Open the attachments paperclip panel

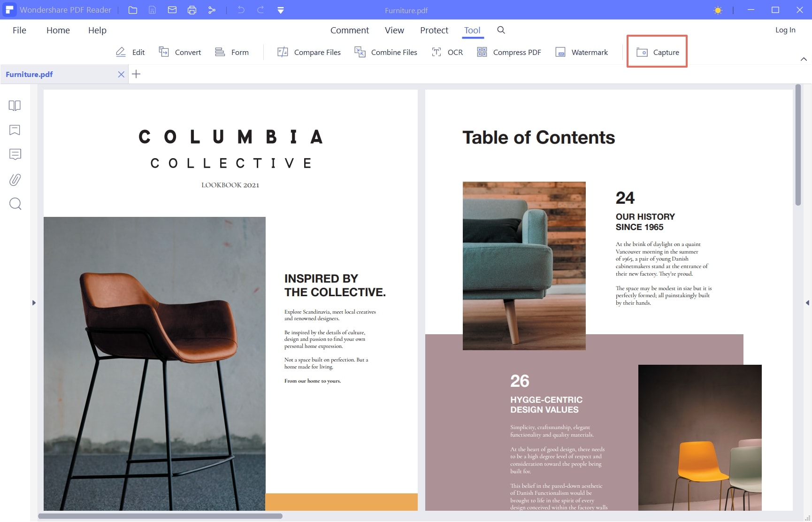coord(15,179)
